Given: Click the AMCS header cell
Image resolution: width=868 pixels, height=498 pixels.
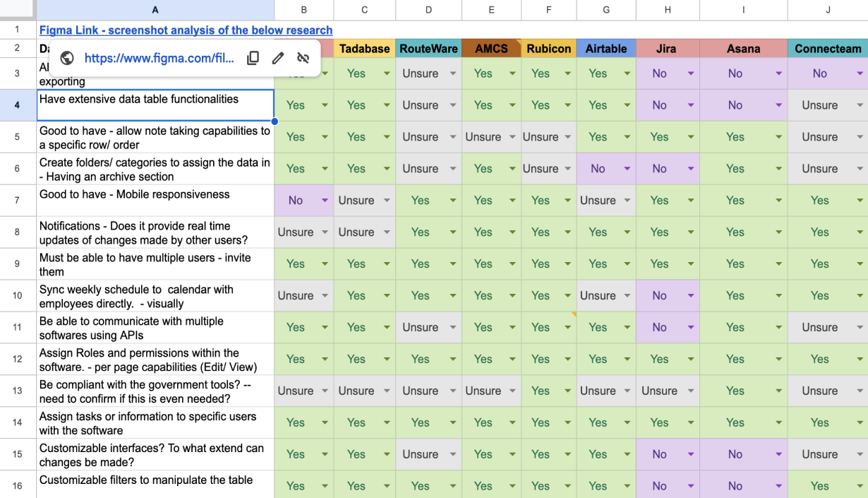Looking at the screenshot, I should [x=491, y=49].
